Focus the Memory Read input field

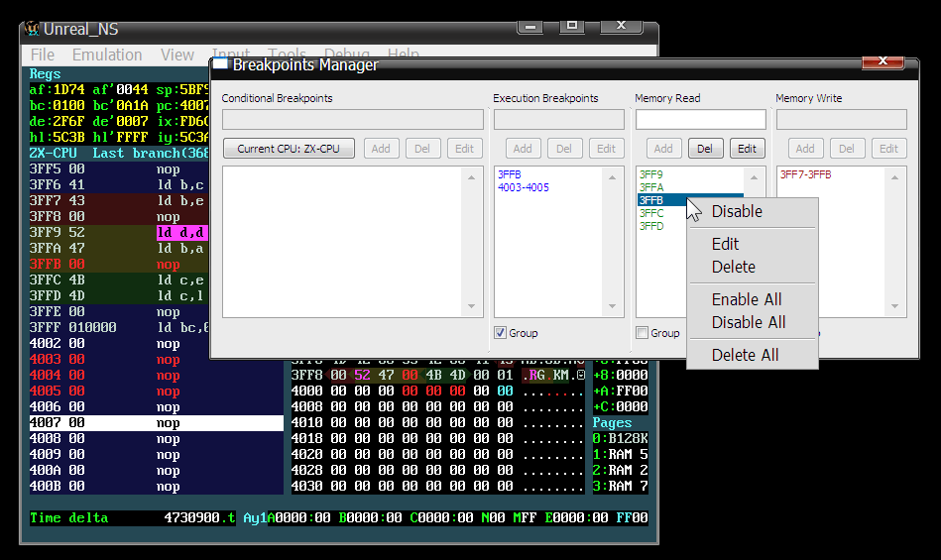pos(701,119)
